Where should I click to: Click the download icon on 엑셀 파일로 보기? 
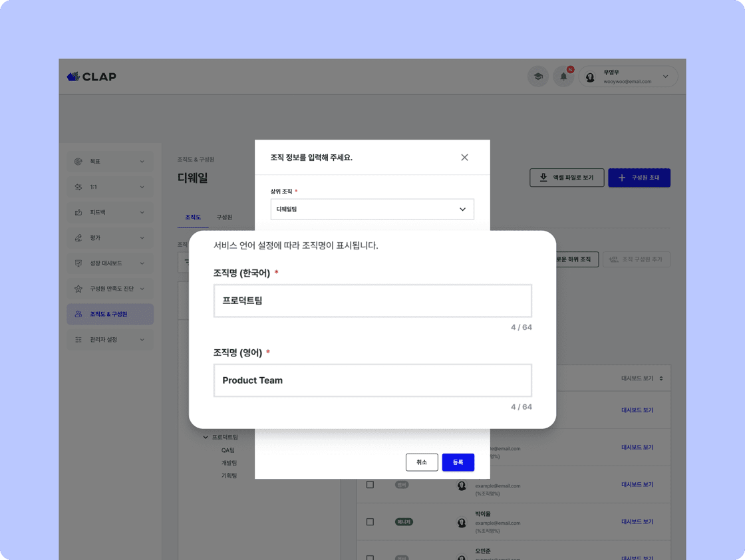click(x=543, y=177)
